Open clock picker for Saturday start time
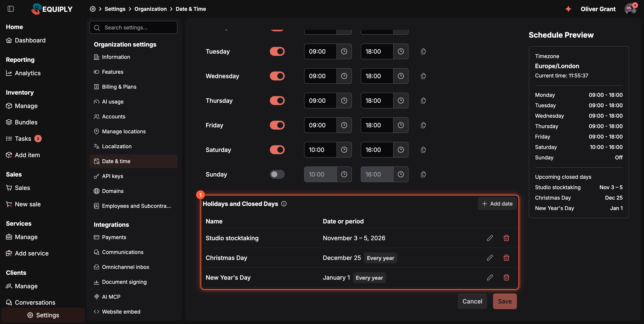This screenshot has width=644, height=324. (x=344, y=150)
